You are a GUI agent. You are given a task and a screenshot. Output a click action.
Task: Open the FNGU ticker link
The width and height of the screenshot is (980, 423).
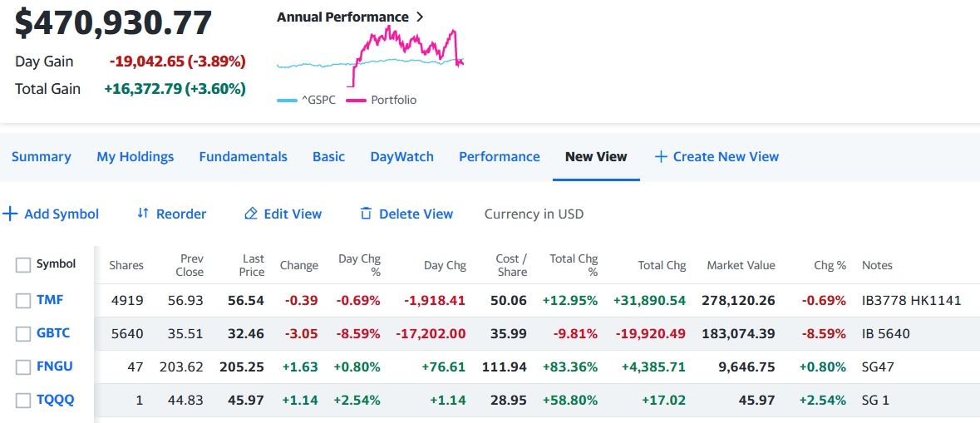coord(54,366)
